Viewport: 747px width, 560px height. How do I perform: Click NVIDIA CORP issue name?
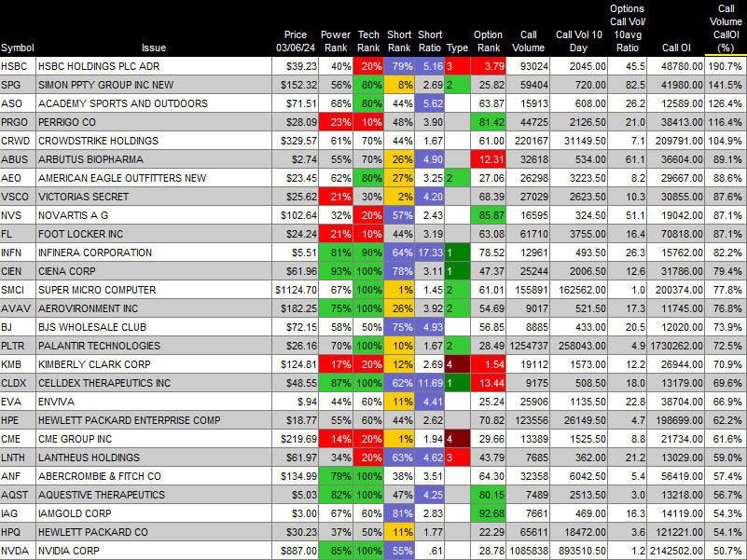point(69,551)
